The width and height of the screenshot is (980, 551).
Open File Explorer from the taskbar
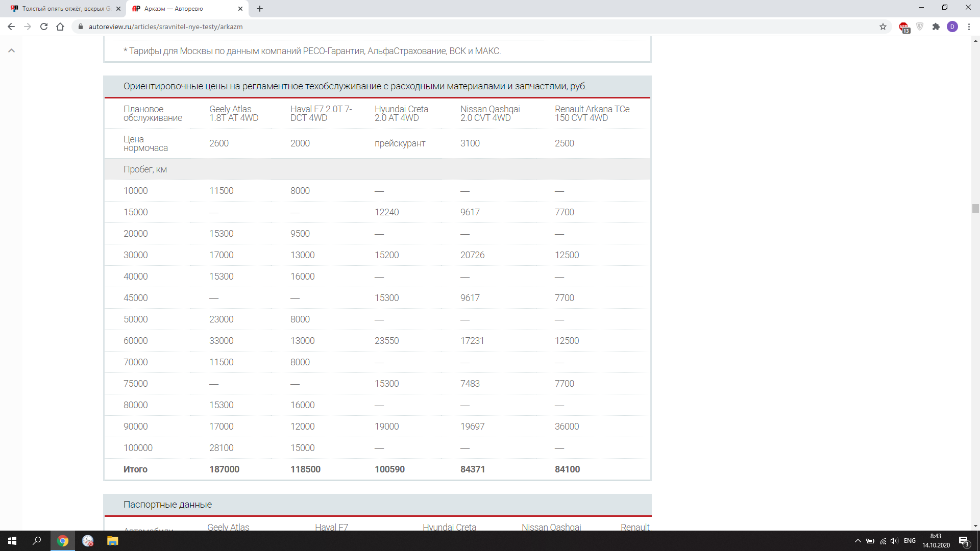click(113, 541)
